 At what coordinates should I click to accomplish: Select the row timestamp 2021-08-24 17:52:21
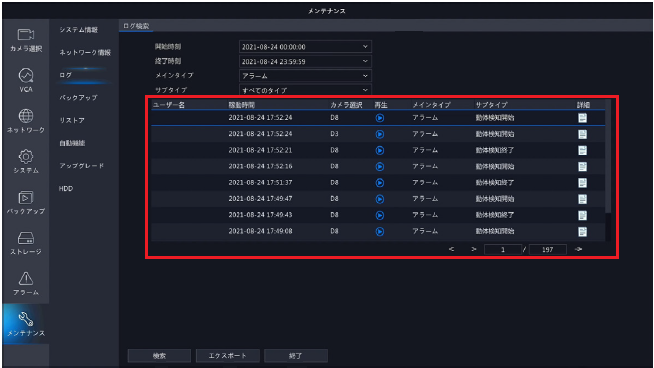click(x=260, y=150)
